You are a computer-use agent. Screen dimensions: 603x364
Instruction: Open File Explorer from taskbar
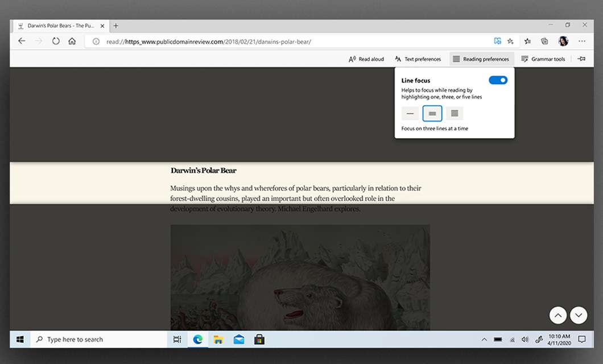(218, 340)
